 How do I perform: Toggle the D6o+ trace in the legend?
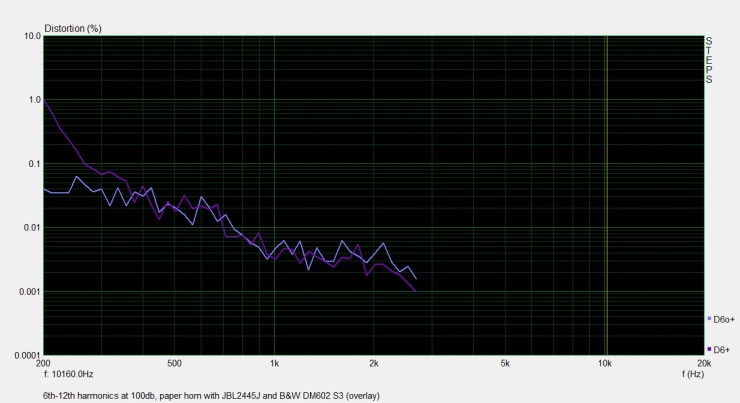721,319
